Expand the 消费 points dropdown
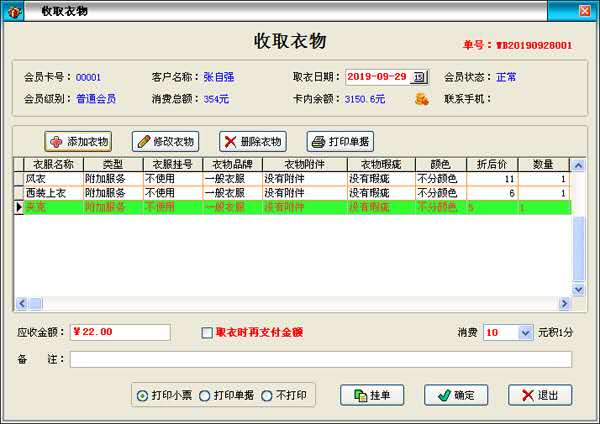 [526, 332]
